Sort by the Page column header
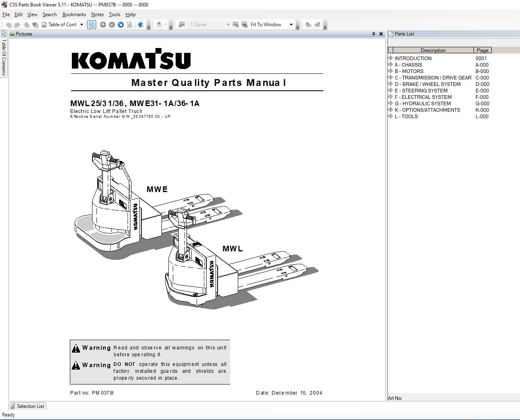This screenshot has width=520, height=420. pos(482,50)
